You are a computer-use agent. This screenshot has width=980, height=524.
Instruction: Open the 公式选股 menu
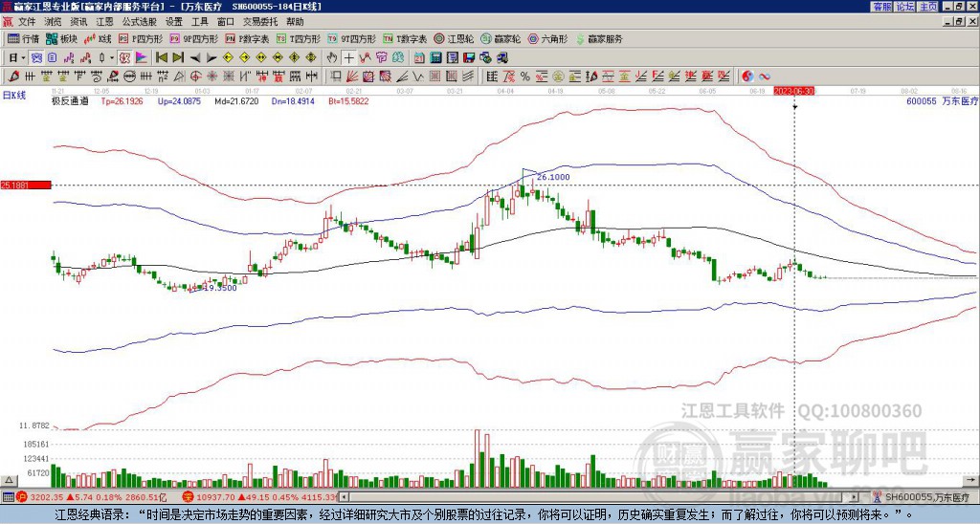(140, 22)
